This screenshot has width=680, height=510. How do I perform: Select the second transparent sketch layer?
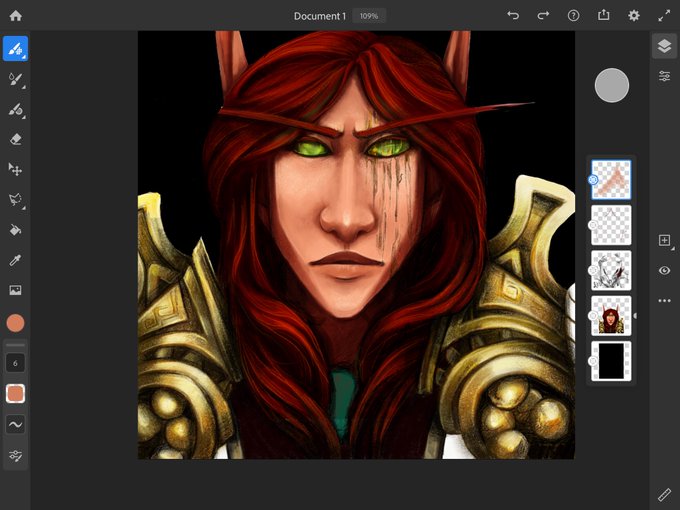pyautogui.click(x=611, y=225)
